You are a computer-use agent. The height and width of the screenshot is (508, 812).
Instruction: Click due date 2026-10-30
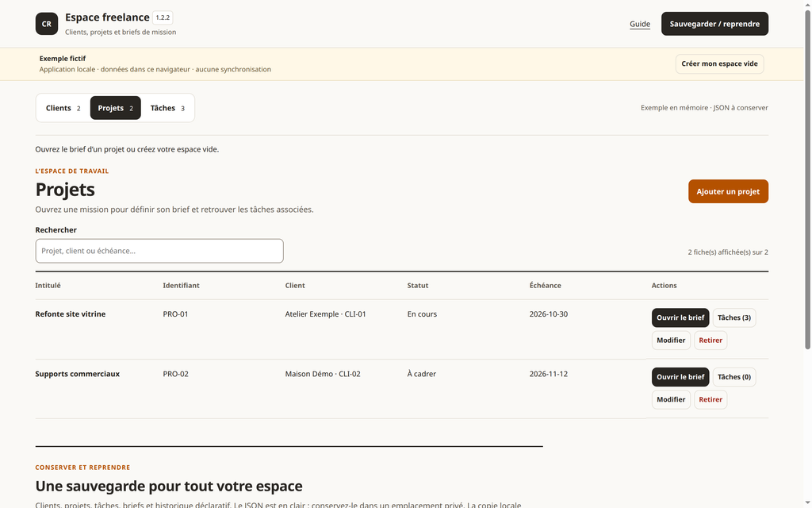(549, 314)
